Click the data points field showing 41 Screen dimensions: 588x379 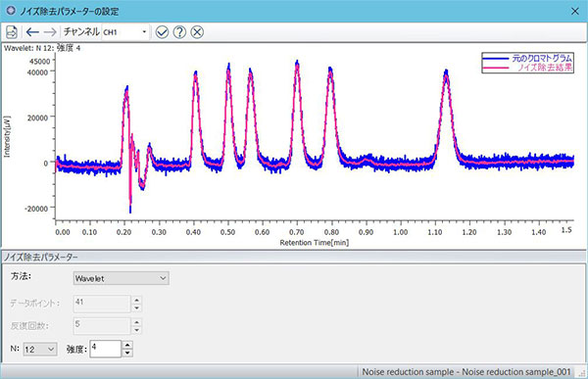click(x=102, y=304)
